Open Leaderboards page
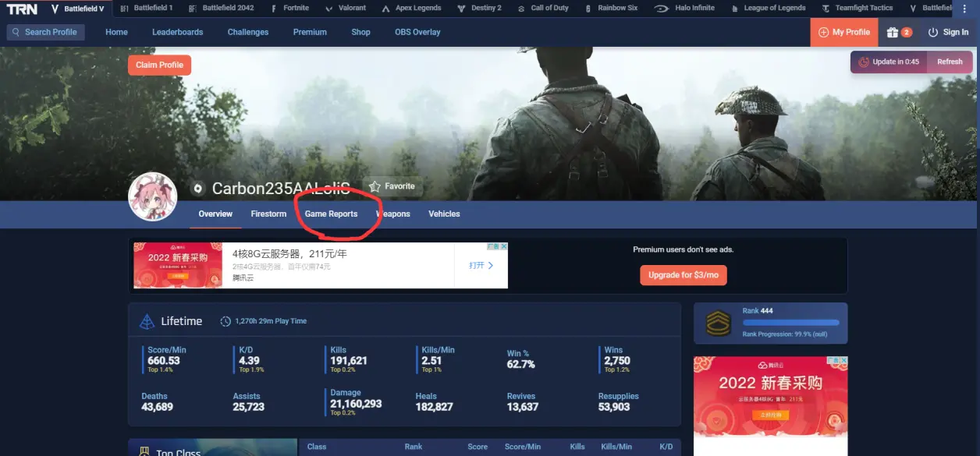This screenshot has width=980, height=456. click(177, 32)
